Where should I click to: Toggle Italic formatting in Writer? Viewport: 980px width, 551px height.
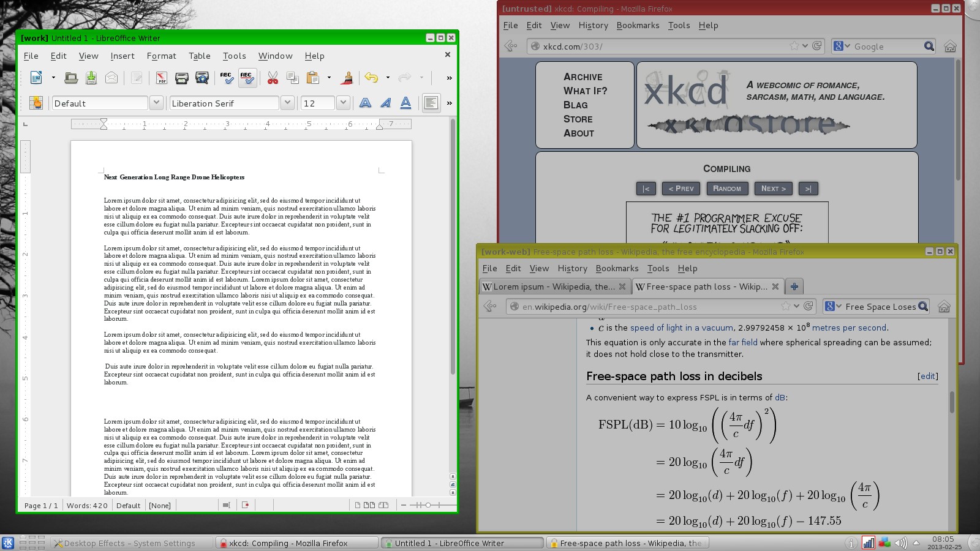385,103
